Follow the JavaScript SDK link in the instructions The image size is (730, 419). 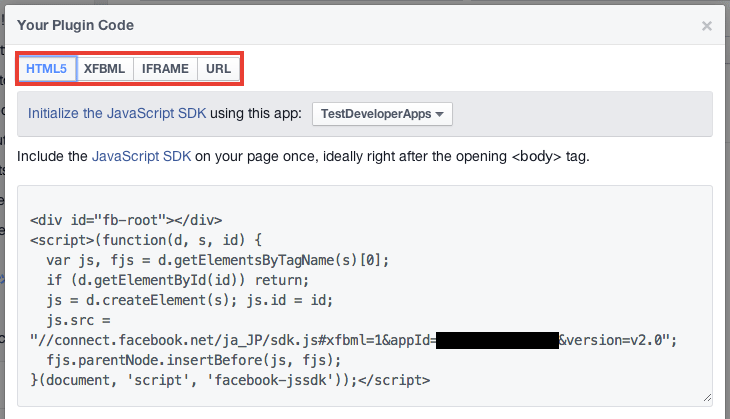pyautogui.click(x=142, y=156)
